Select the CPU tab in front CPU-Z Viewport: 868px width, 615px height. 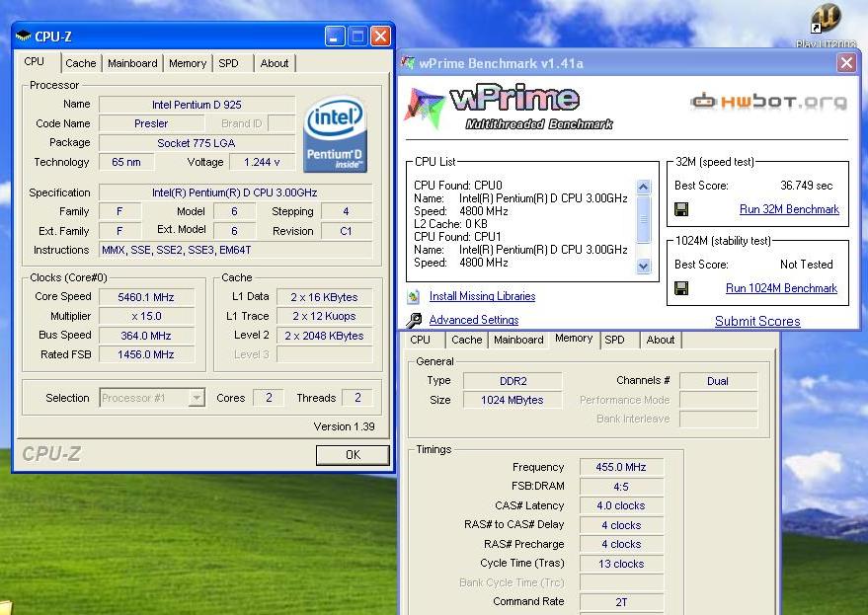35,61
